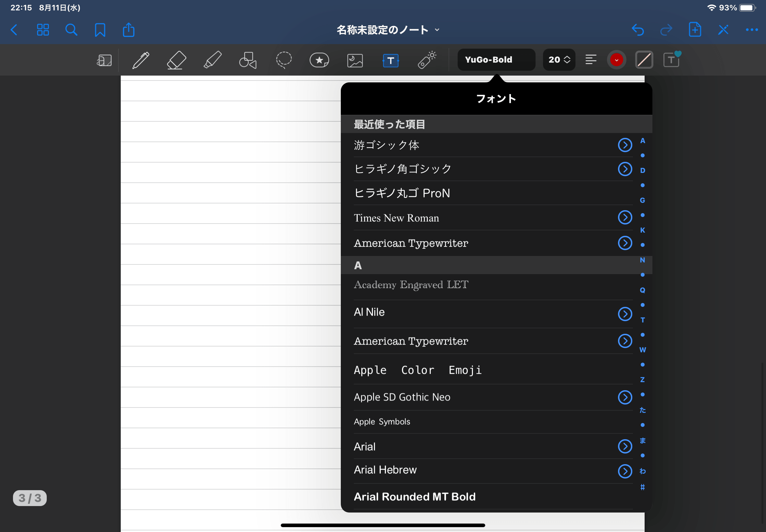Jump to letter T in font index
This screenshot has height=532, width=766.
click(642, 320)
